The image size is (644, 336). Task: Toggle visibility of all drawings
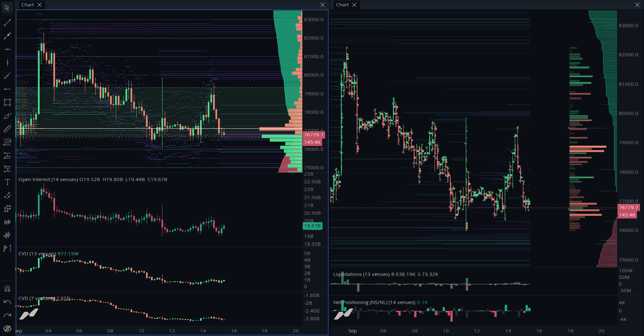[x=7, y=329]
